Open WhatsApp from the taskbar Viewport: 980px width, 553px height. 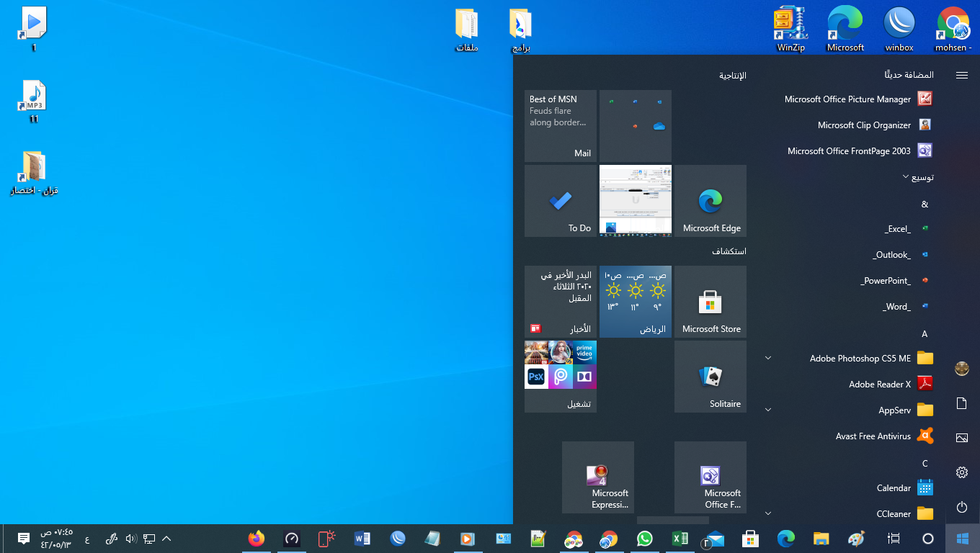(x=644, y=539)
